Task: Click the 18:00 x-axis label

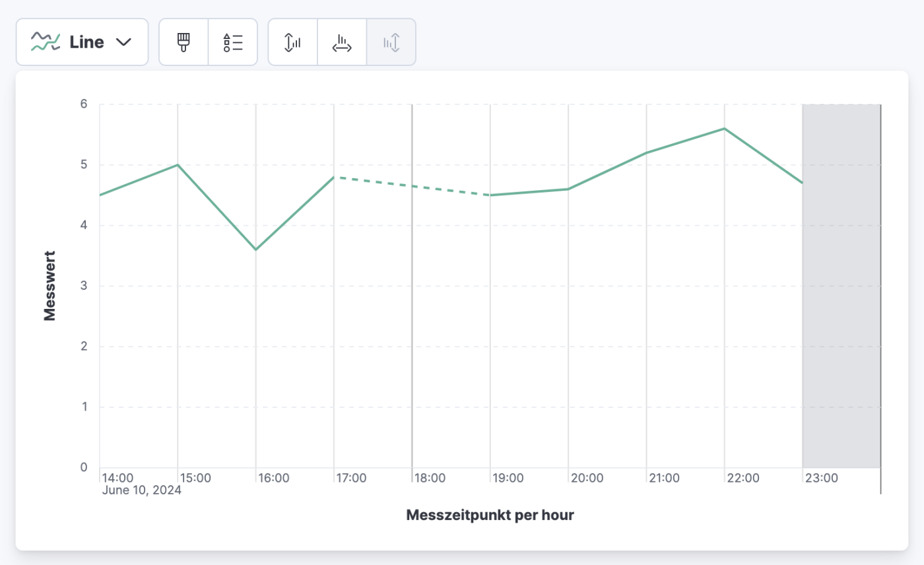Action: pyautogui.click(x=430, y=477)
